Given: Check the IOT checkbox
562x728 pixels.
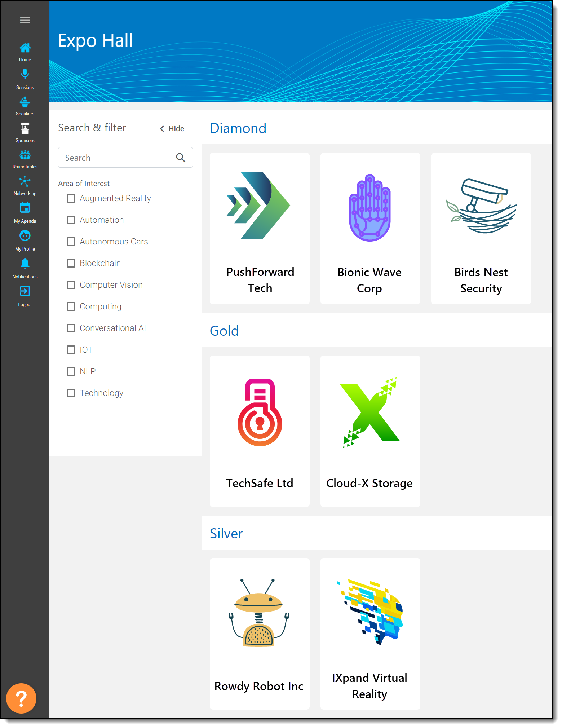Looking at the screenshot, I should (71, 350).
